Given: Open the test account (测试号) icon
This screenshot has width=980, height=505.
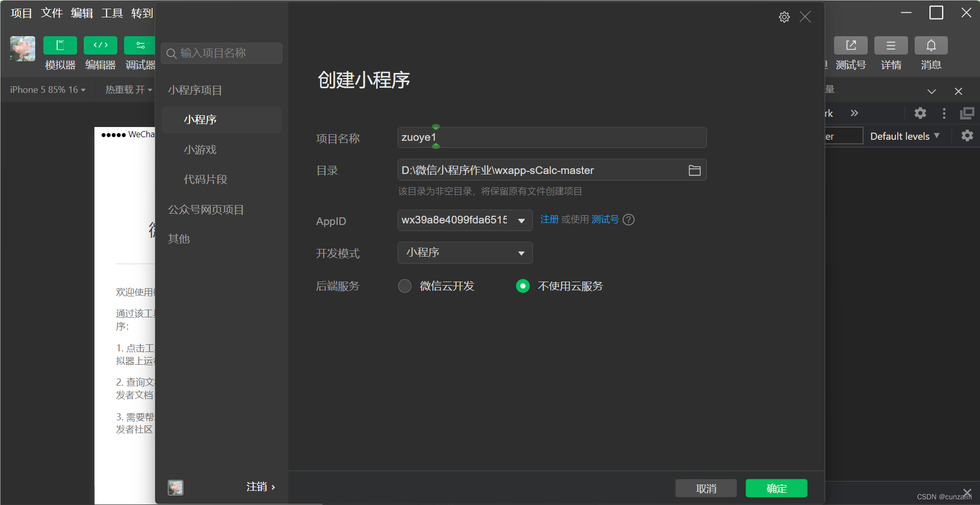Looking at the screenshot, I should pos(851,45).
